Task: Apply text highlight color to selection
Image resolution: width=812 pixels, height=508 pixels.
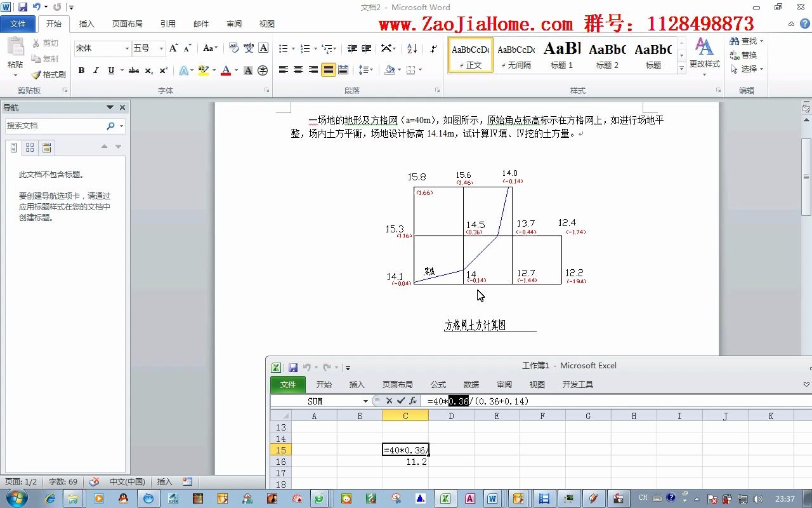Action: [x=203, y=70]
